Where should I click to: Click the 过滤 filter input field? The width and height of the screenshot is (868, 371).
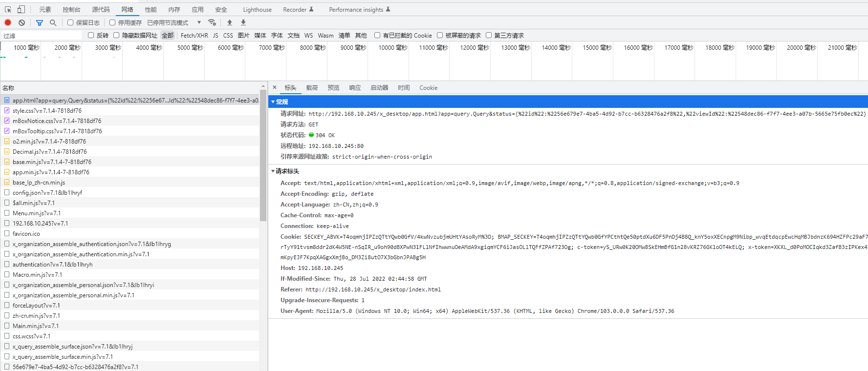[x=42, y=36]
